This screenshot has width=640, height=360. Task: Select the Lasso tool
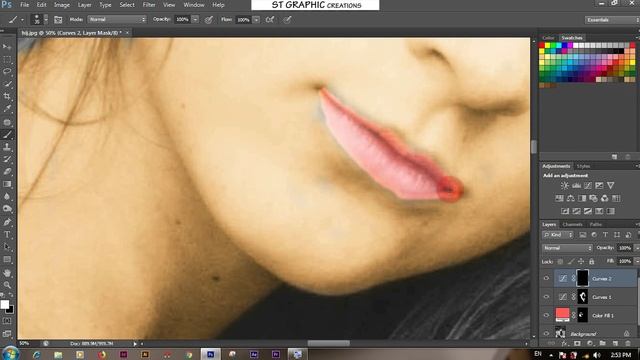tap(7, 71)
